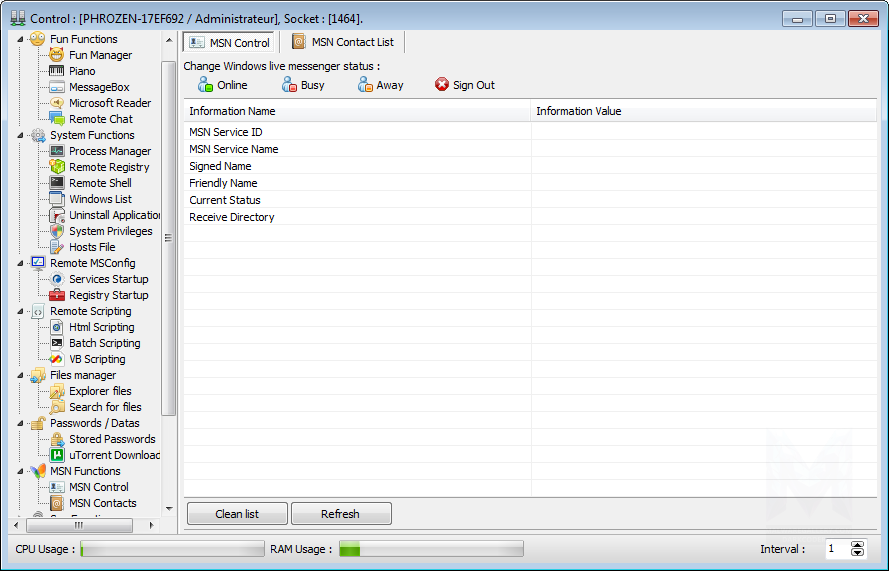
Task: Select Process Manager in the tree
Action: click(109, 151)
